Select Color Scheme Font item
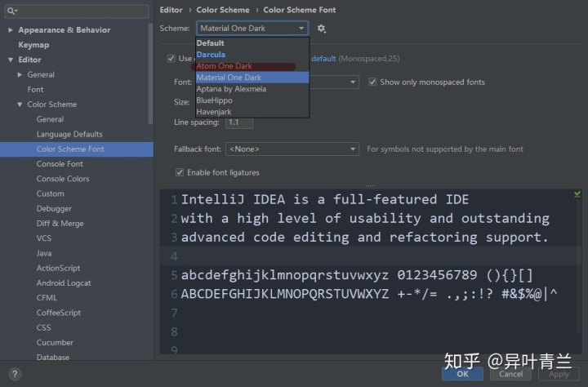The image size is (588, 387). (77, 149)
